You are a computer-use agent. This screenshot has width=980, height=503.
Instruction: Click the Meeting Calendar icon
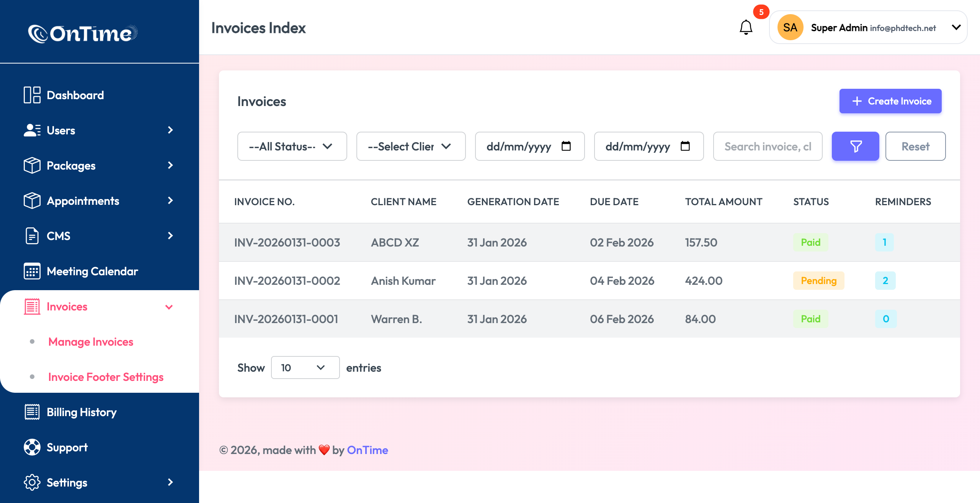tap(31, 271)
